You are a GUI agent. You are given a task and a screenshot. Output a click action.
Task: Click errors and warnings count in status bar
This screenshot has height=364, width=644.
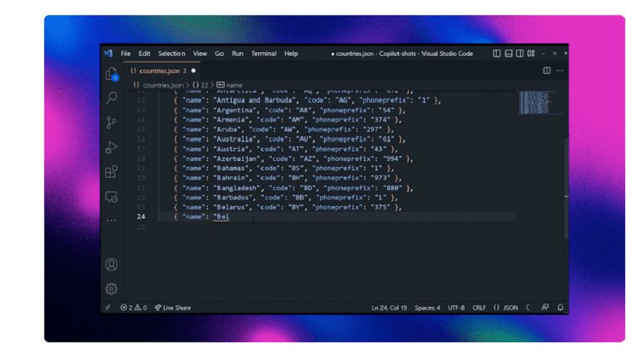pos(133,307)
